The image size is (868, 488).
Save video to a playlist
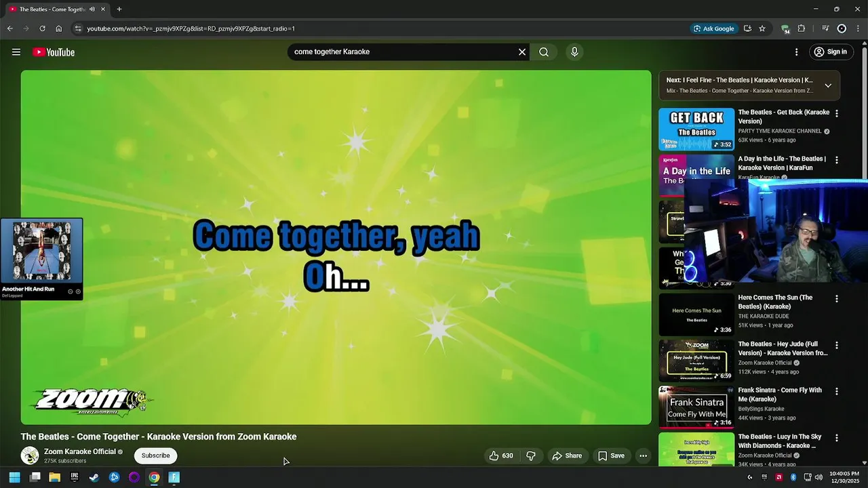[611, 455]
